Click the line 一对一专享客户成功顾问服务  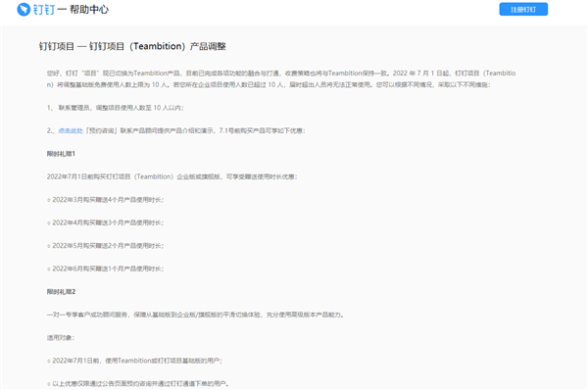pyautogui.click(x=195, y=315)
